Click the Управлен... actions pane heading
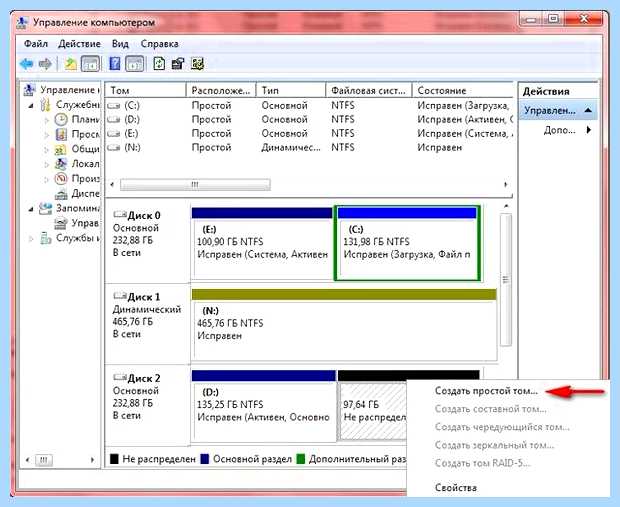 tap(558, 110)
